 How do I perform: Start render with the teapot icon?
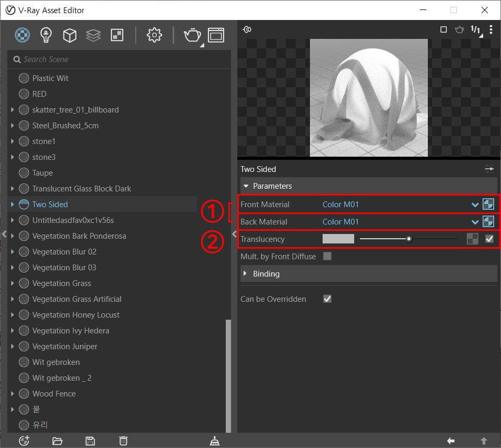(192, 35)
